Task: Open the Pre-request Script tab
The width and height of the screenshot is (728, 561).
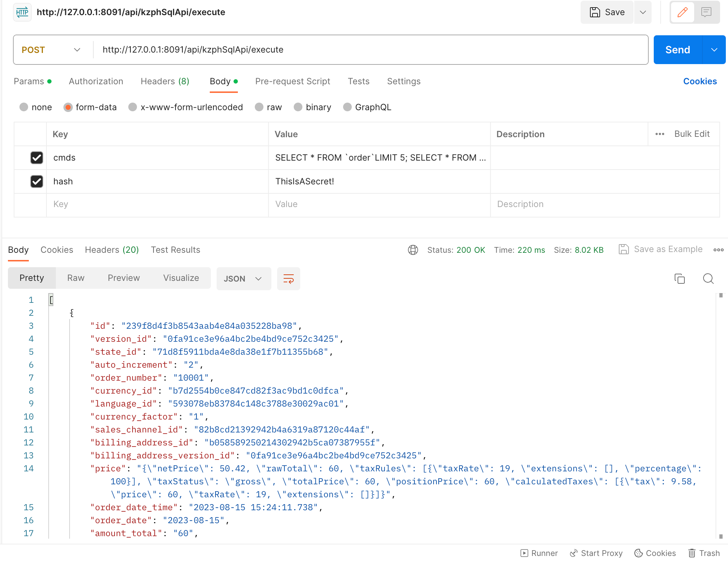Action: coord(293,81)
